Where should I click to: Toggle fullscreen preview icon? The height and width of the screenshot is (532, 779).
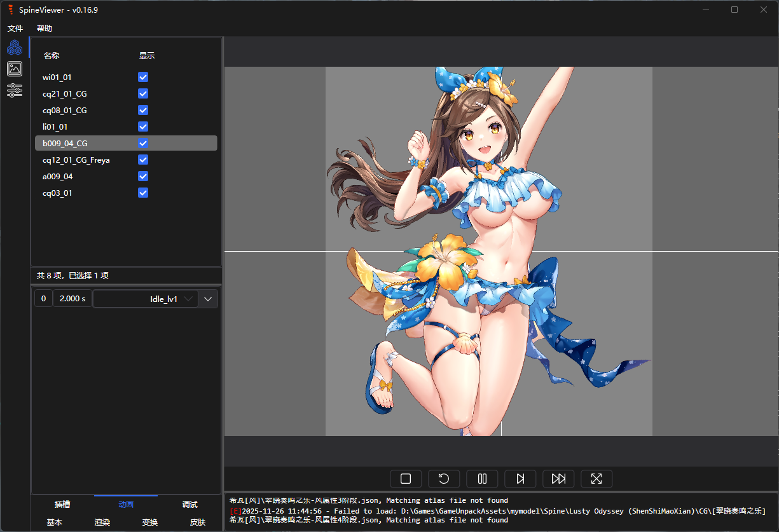[596, 479]
